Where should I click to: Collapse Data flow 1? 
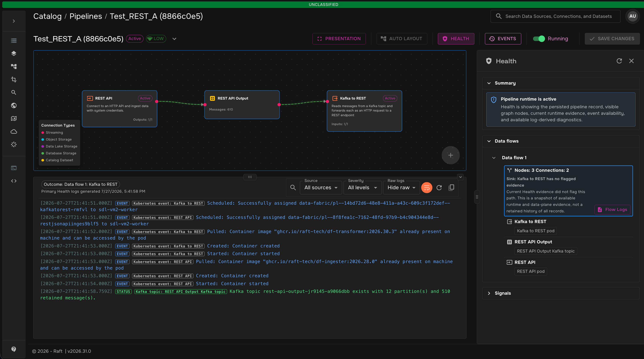click(494, 158)
